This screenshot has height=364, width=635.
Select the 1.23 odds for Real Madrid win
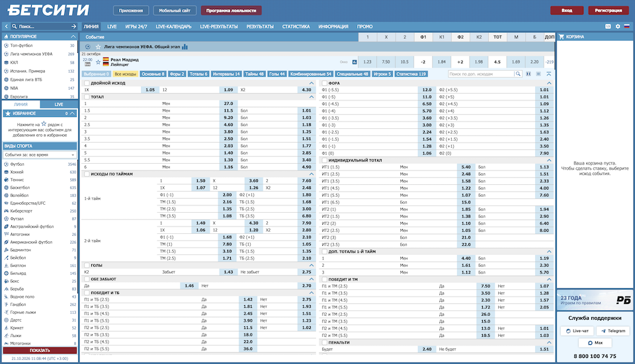367,62
